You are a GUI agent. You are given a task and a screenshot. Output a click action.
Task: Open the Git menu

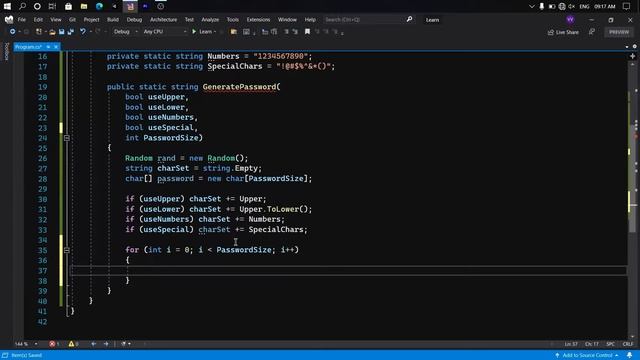72,20
